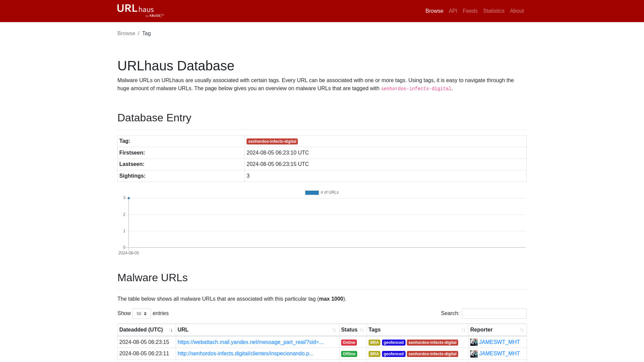Open the API nav item
The image size is (644, 362).
453,11
